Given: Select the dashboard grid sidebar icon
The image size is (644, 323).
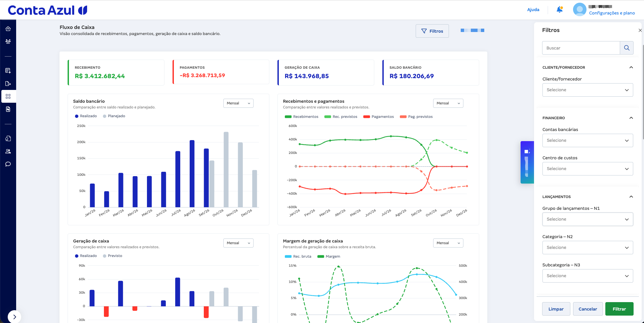Looking at the screenshot, I should (8, 96).
